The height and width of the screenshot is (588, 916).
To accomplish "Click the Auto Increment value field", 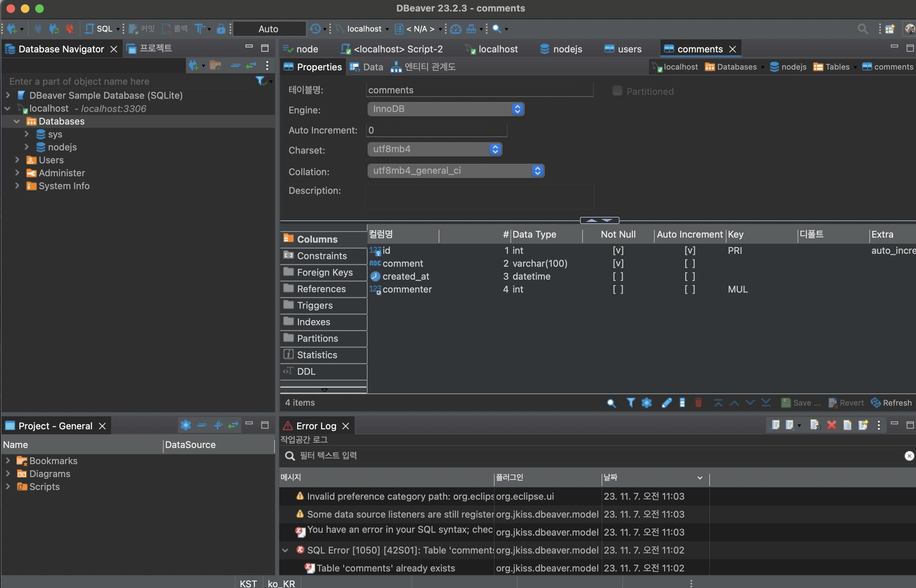I will pos(436,130).
